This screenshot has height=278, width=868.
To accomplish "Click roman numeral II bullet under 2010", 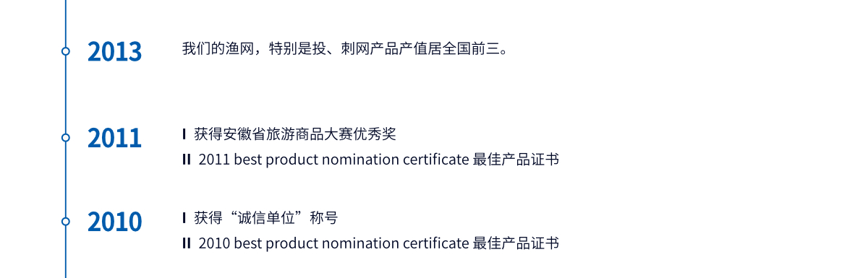I will coord(187,243).
